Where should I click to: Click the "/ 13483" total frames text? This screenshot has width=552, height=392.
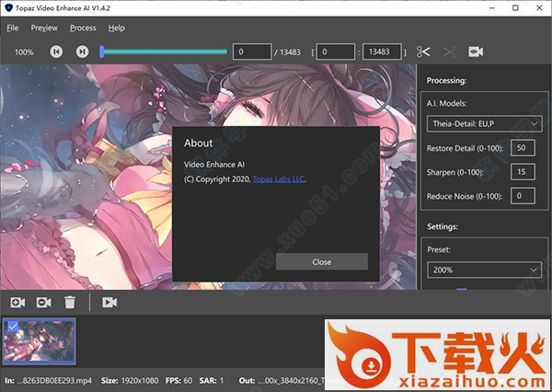click(x=288, y=52)
